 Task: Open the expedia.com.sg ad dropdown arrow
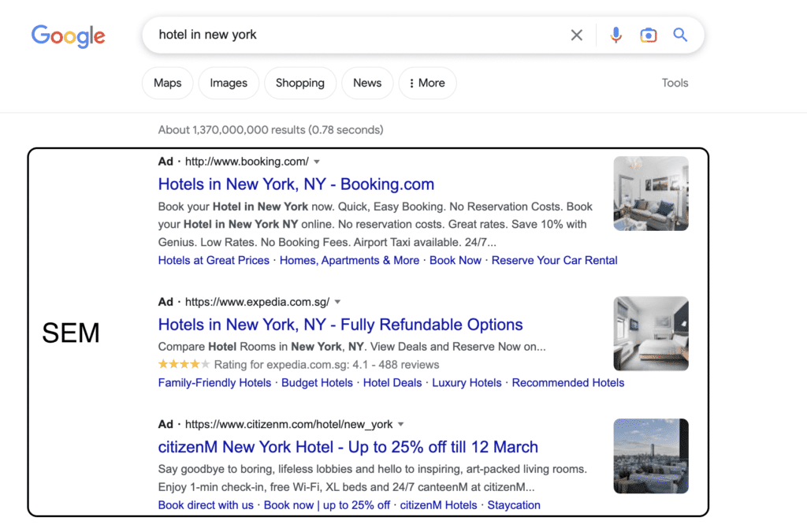pos(338,302)
